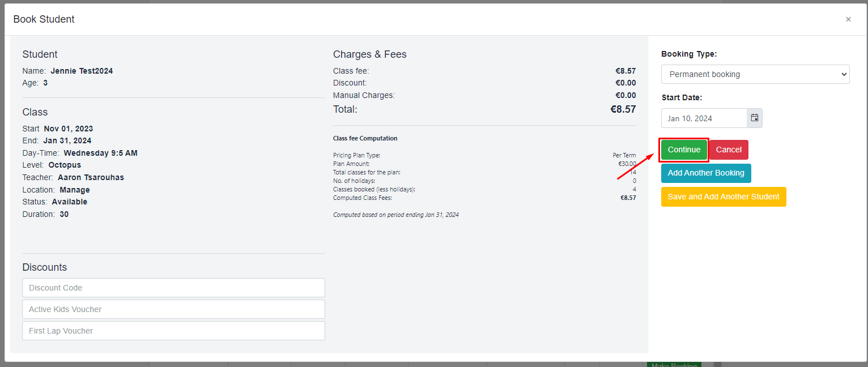
Task: Click the Status value Available
Action: click(70, 202)
